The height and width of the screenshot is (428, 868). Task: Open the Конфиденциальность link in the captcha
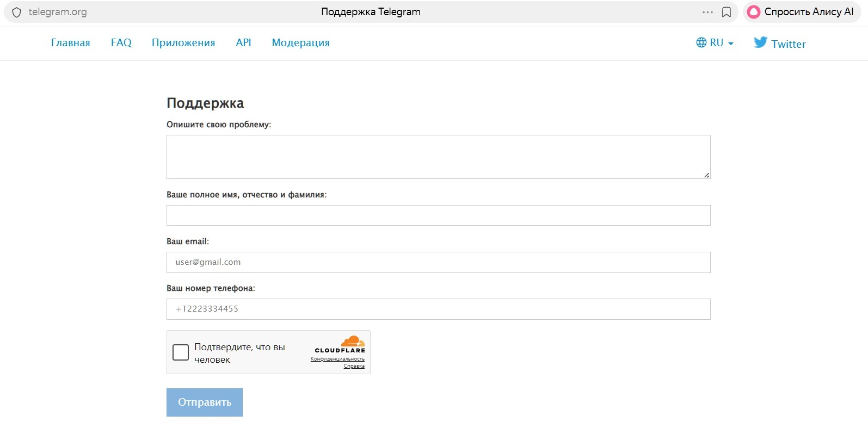click(x=337, y=359)
